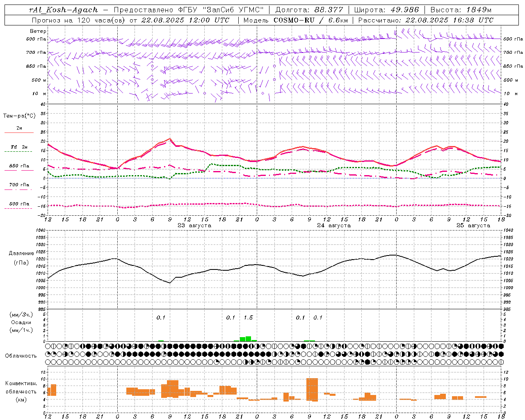
Task: Click the latitude value 'Широта: 49.986'
Action: [x=386, y=10]
